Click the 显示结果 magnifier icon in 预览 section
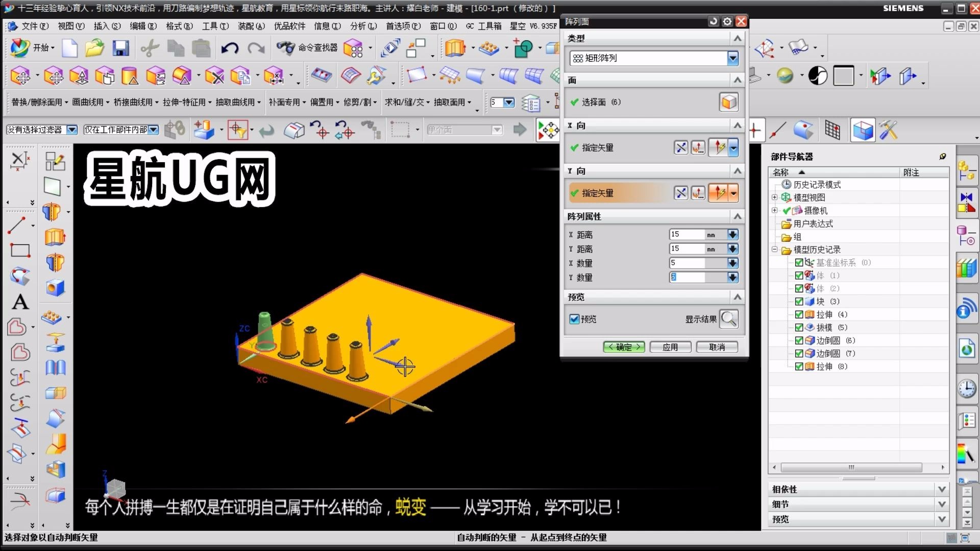 point(729,318)
